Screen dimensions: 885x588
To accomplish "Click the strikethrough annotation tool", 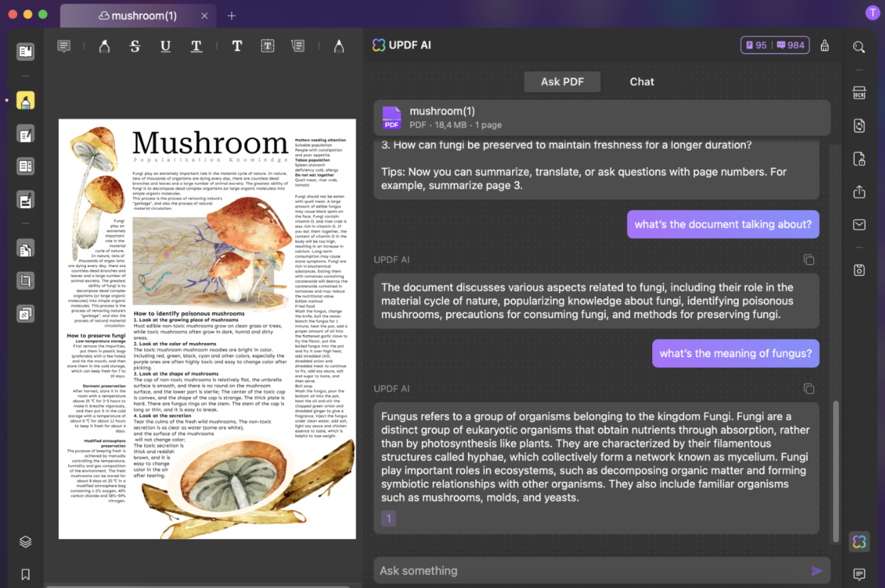I will click(135, 46).
